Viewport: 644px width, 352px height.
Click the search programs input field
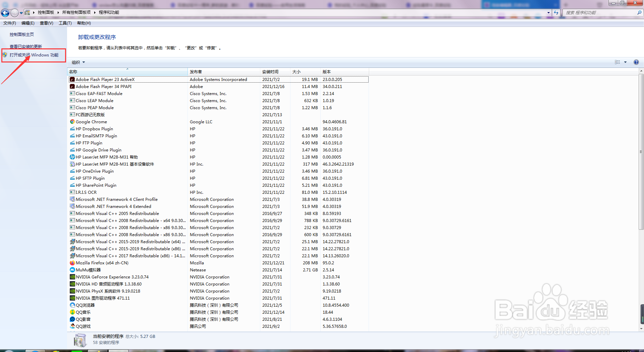click(x=600, y=13)
